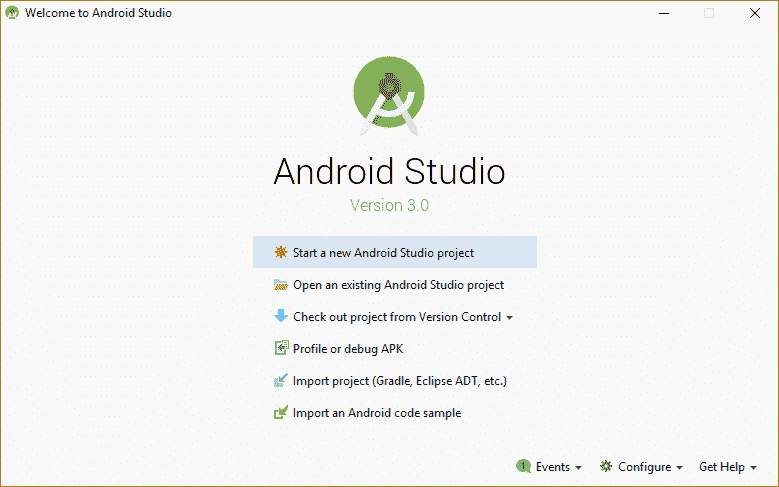Click the Import project Gradle icon
The image size is (779, 487).
tap(281, 380)
